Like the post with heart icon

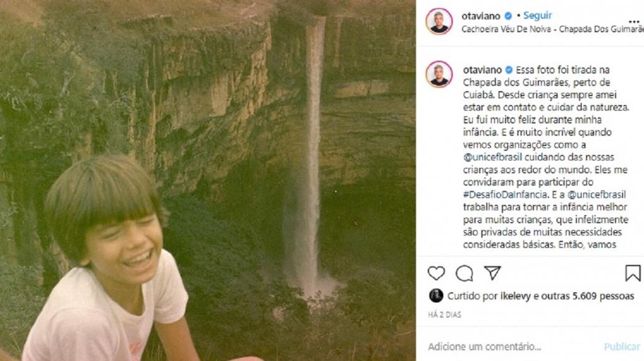(436, 273)
